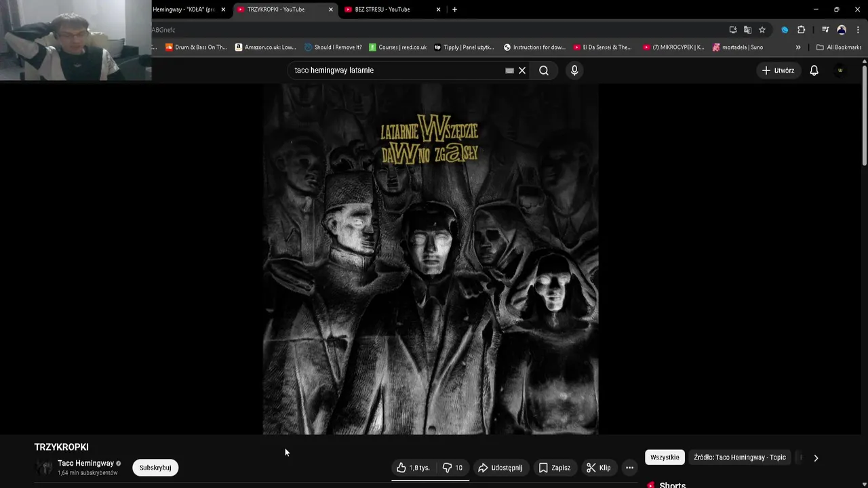Open a new browser tab with plus
Screen dimensions: 868x488
click(454, 9)
